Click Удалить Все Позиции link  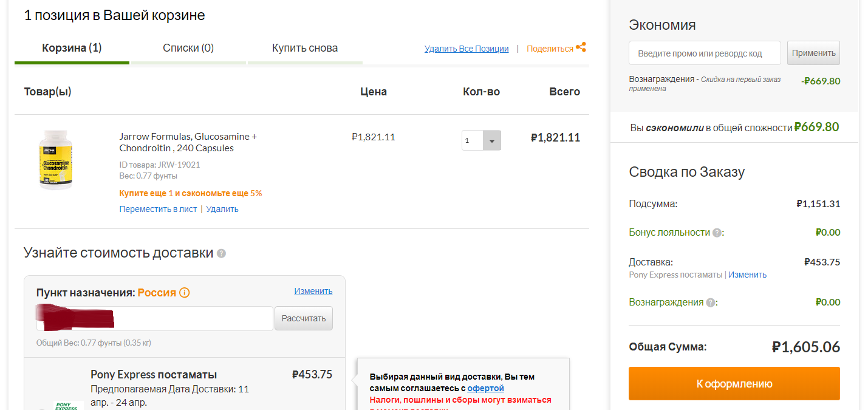point(466,49)
